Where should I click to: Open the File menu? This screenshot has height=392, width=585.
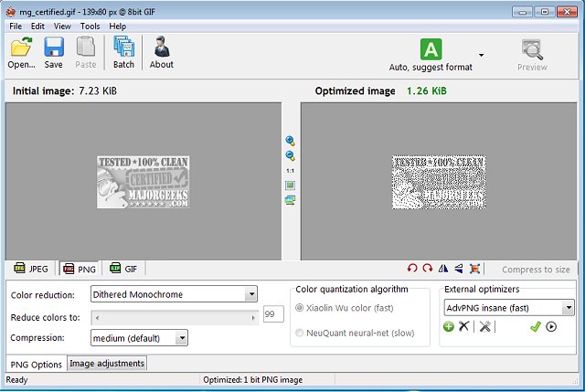[16, 26]
